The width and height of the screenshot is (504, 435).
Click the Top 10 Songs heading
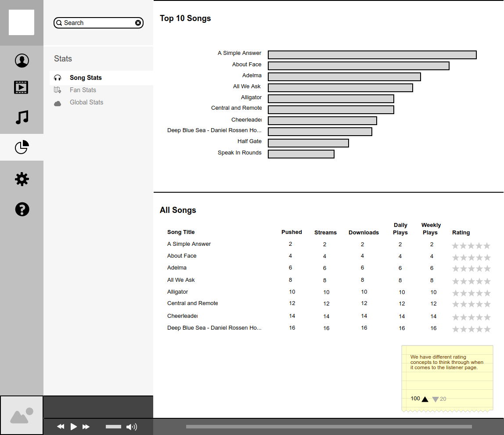(x=185, y=18)
